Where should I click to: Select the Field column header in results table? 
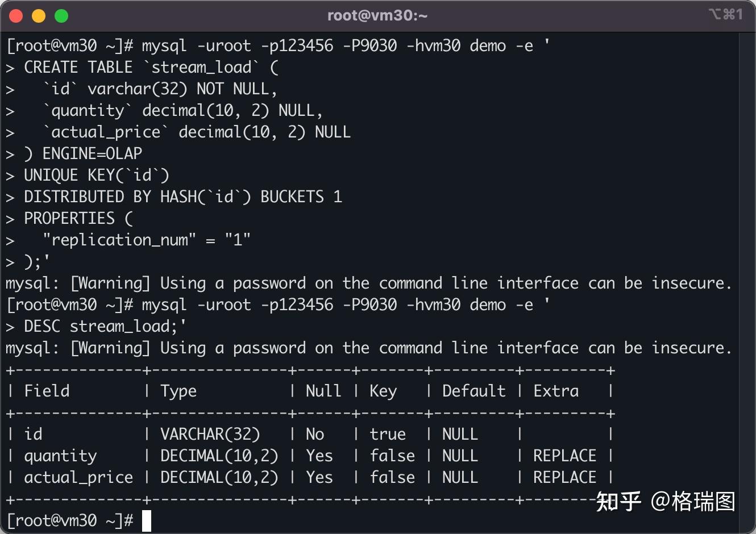[47, 391]
